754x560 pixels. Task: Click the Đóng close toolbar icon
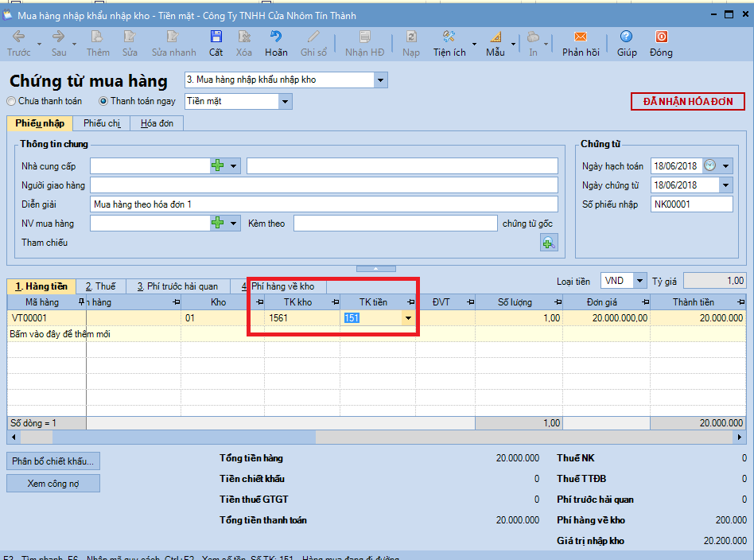coord(660,37)
